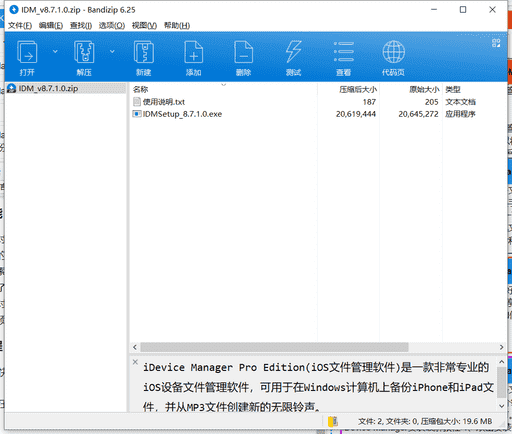The width and height of the screenshot is (512, 434).
Task: Click compressed size value 187
Action: pos(369,102)
